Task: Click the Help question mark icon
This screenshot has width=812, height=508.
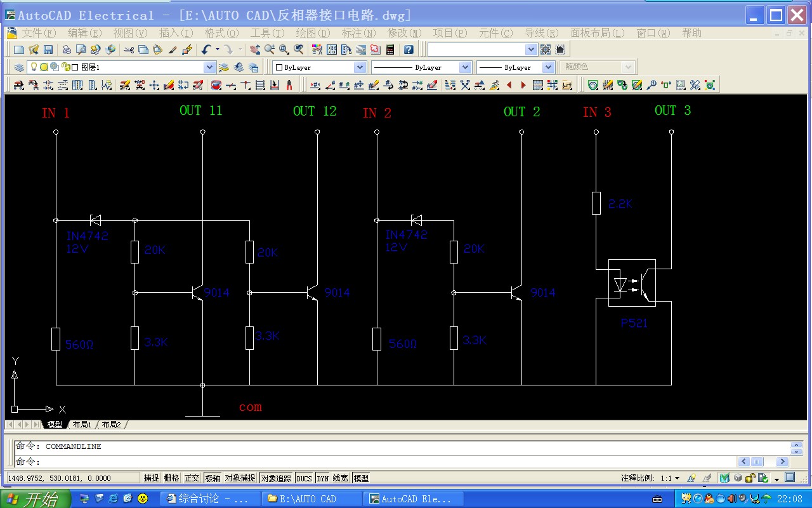Action: tap(409, 50)
